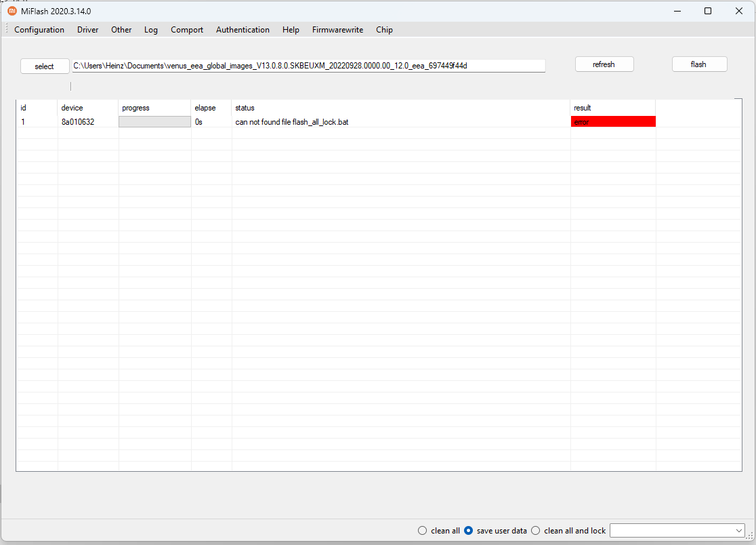Viewport: 756px width, 545px height.
Task: Open the Authentication menu
Action: (x=243, y=30)
